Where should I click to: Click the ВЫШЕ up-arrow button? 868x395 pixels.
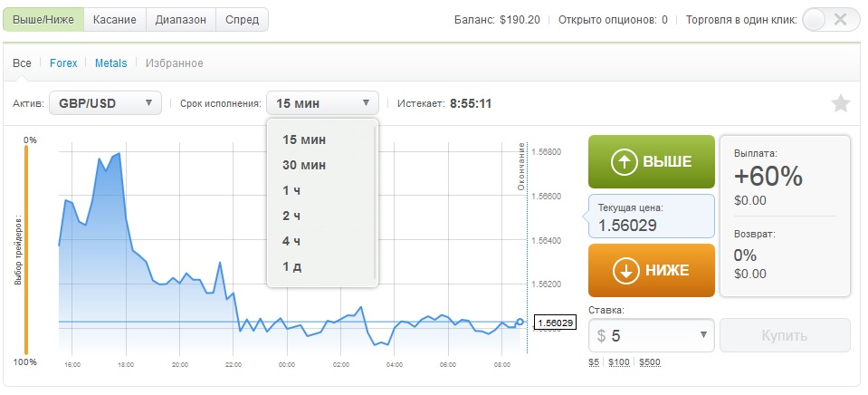651,162
